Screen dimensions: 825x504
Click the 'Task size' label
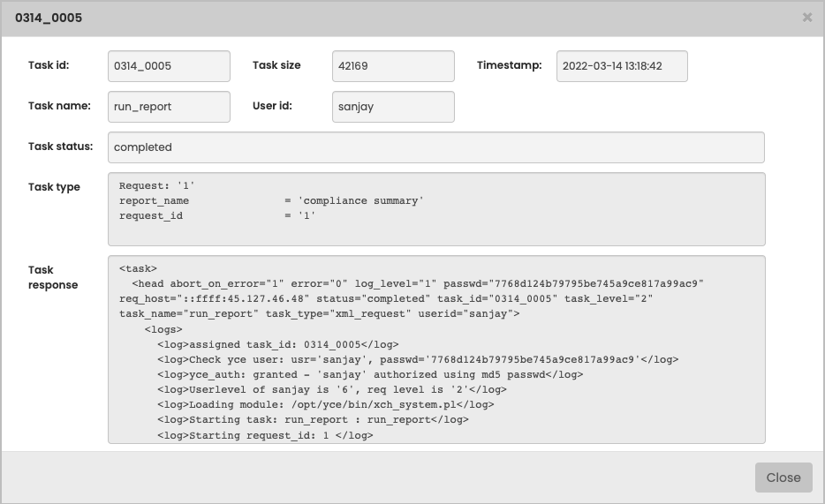[276, 65]
